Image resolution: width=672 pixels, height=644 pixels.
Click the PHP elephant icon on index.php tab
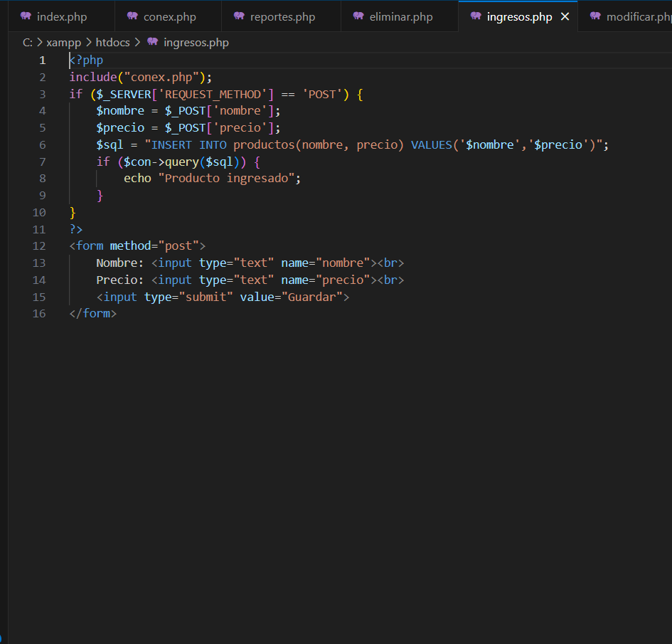(x=26, y=16)
